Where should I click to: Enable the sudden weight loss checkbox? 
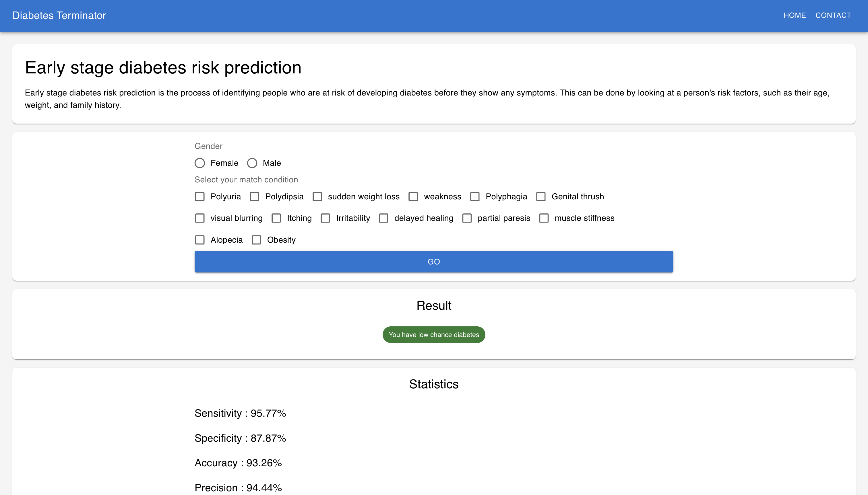click(317, 197)
